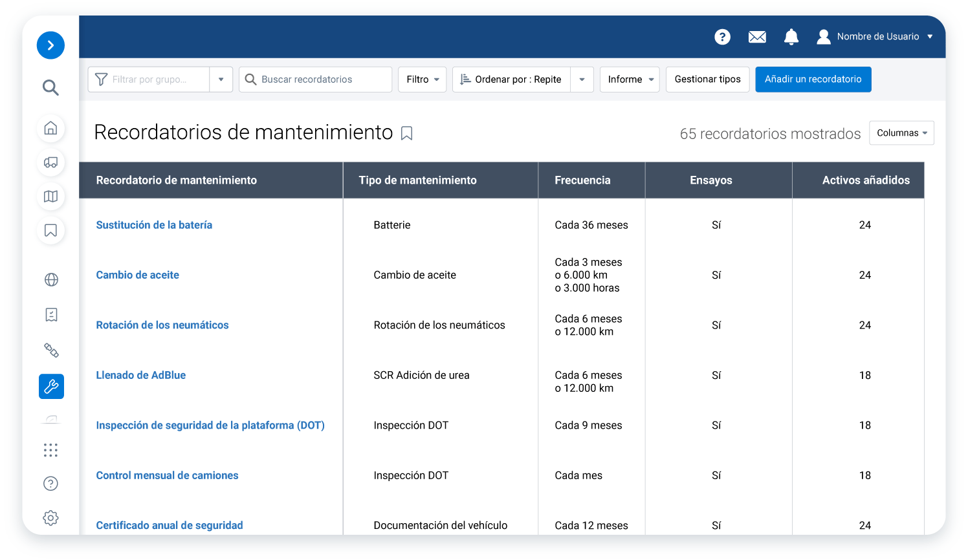Open the vehicles section via truck icon

pyautogui.click(x=50, y=162)
